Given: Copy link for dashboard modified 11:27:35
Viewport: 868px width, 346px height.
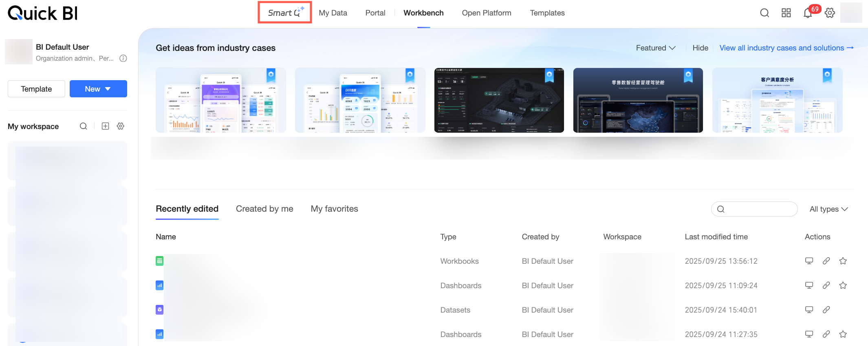Looking at the screenshot, I should (x=826, y=334).
